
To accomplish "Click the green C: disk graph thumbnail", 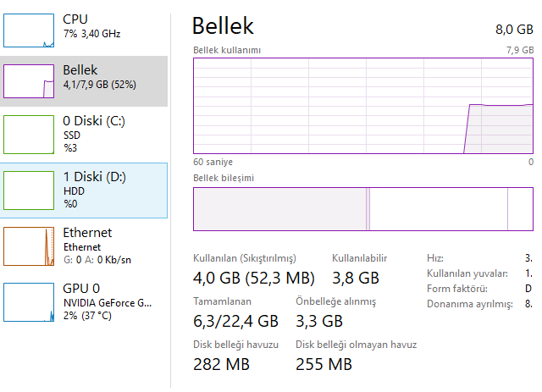I will pos(29,135).
